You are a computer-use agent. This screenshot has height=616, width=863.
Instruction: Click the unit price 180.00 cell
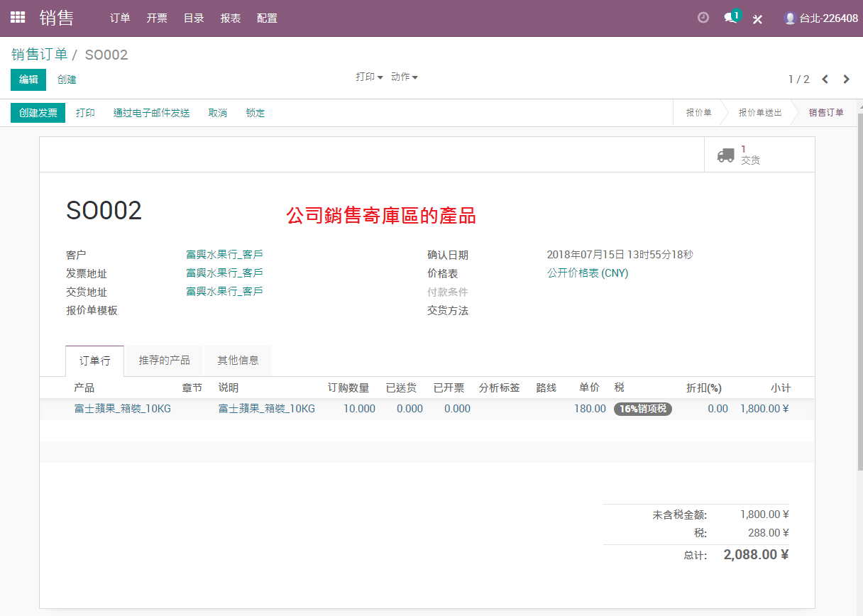590,409
